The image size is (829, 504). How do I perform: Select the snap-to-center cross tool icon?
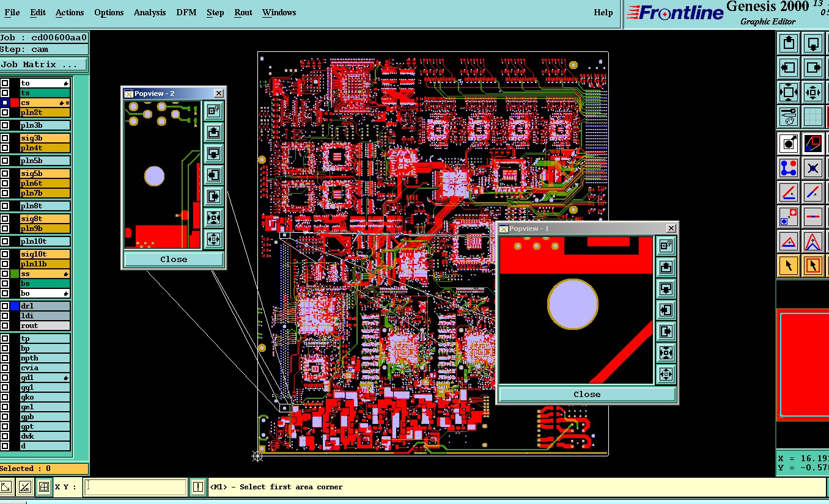pyautogui.click(x=813, y=168)
